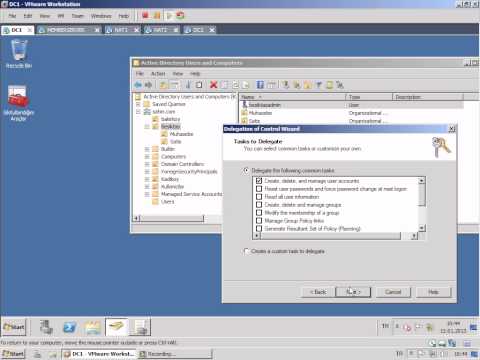Click task list scroll down arrow
The height and width of the screenshot is (360, 480).
pos(422,228)
